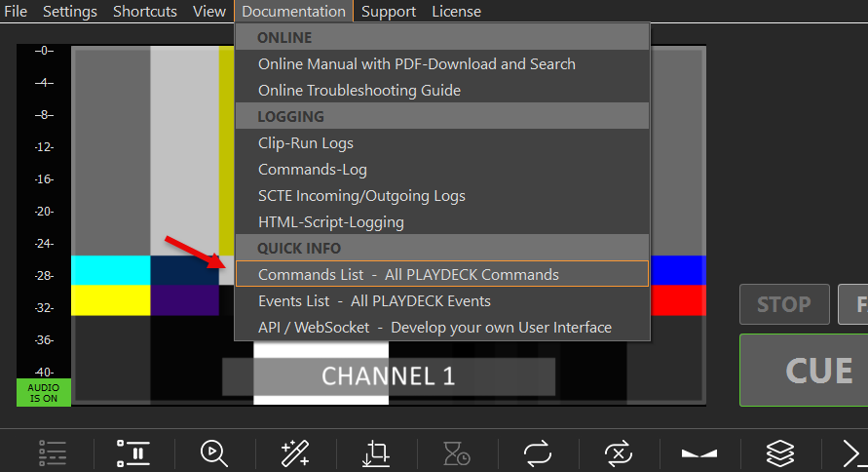Open HTML-Script-Logging
The height and width of the screenshot is (472, 868).
(442, 222)
